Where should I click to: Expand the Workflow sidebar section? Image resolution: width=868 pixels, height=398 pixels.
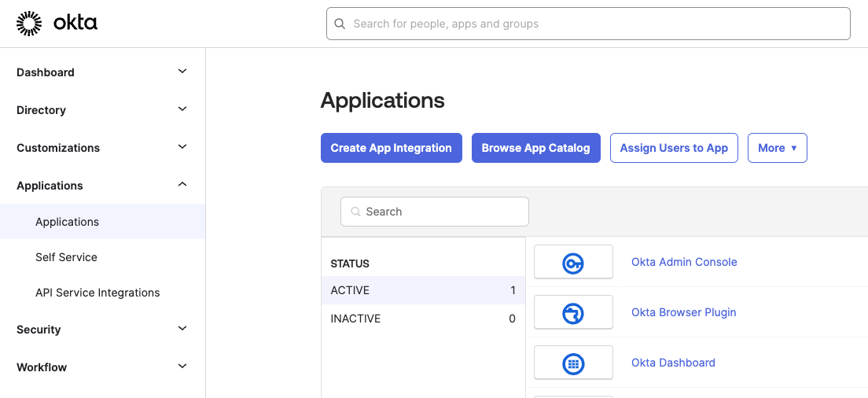click(182, 366)
